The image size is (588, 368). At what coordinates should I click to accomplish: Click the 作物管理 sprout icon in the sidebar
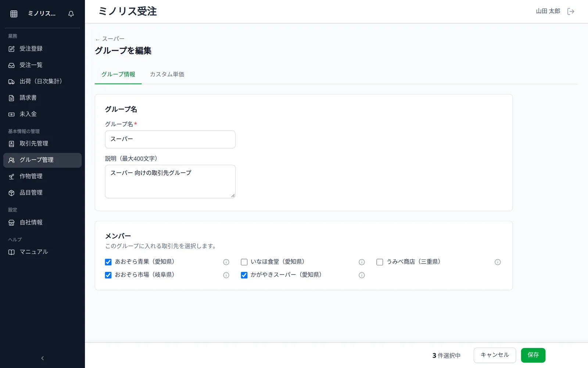11,177
